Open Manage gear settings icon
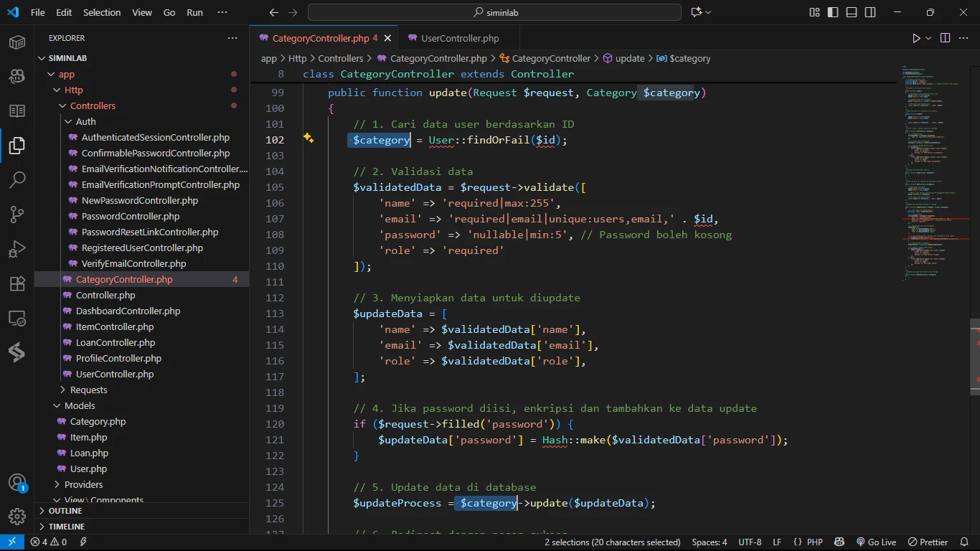This screenshot has width=980, height=551. 17,516
